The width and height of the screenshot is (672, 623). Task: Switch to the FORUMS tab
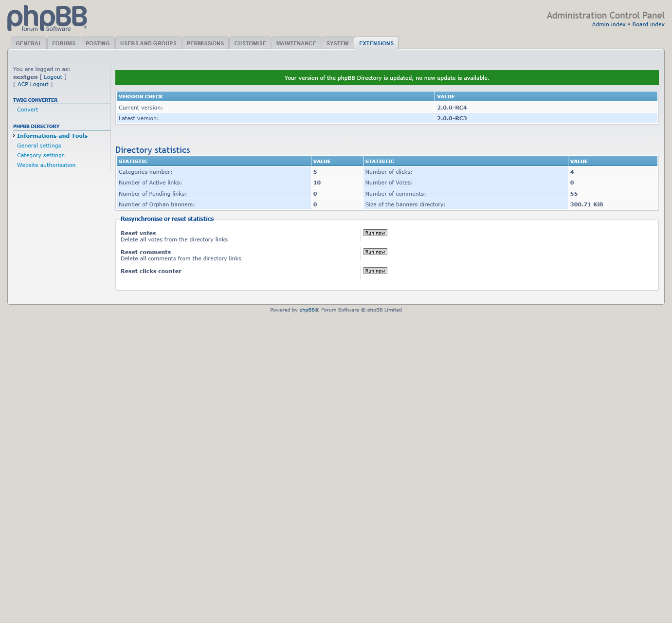63,43
